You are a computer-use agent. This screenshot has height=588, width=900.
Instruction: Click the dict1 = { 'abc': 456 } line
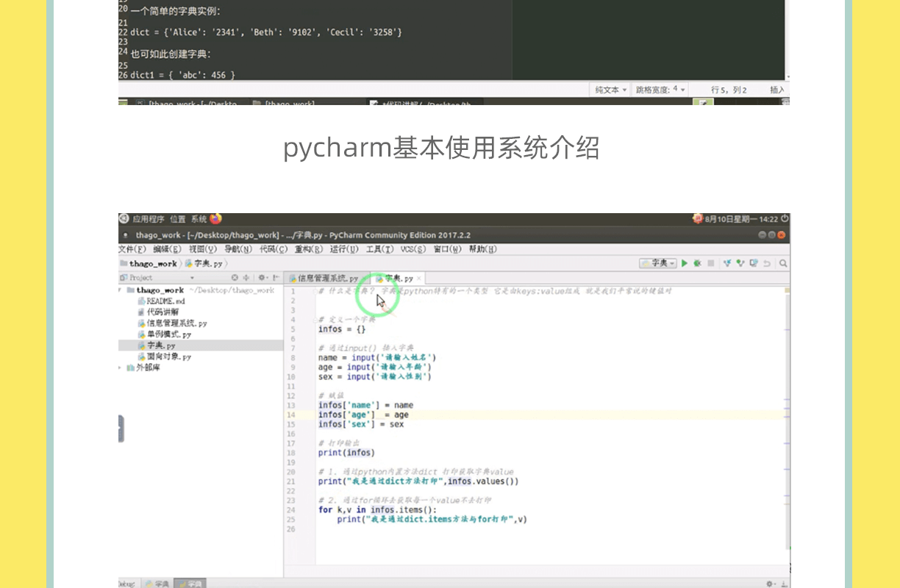pyautogui.click(x=183, y=75)
